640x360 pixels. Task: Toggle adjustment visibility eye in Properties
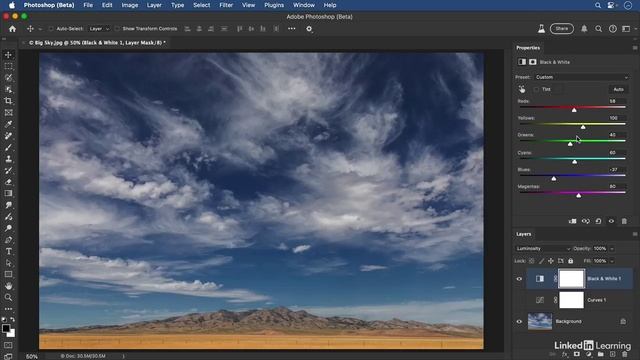(611, 221)
